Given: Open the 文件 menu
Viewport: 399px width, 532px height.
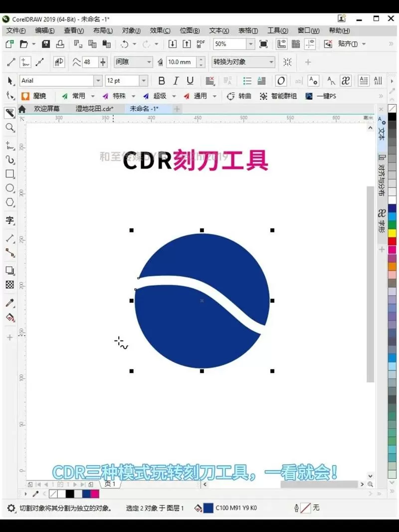Looking at the screenshot, I should tap(16, 30).
